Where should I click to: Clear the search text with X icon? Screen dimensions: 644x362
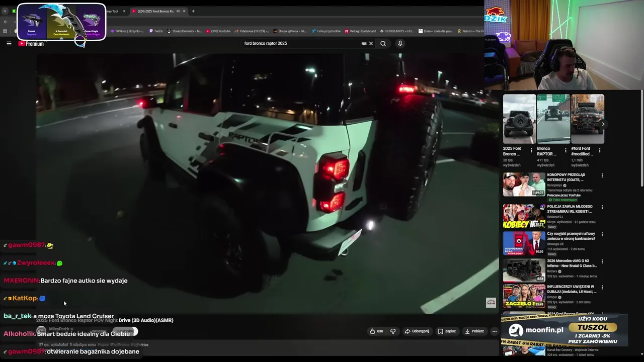pos(371,44)
